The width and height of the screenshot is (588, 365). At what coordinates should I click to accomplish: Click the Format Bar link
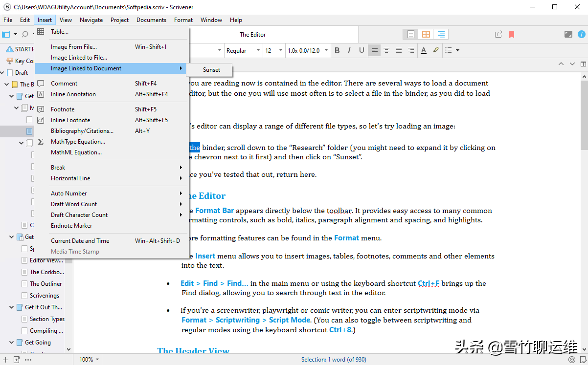pyautogui.click(x=214, y=211)
